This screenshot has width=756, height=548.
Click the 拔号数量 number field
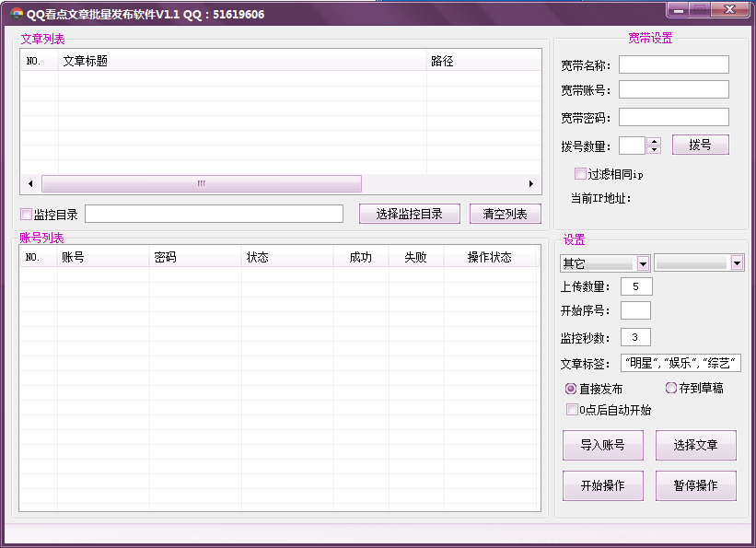tap(633, 146)
